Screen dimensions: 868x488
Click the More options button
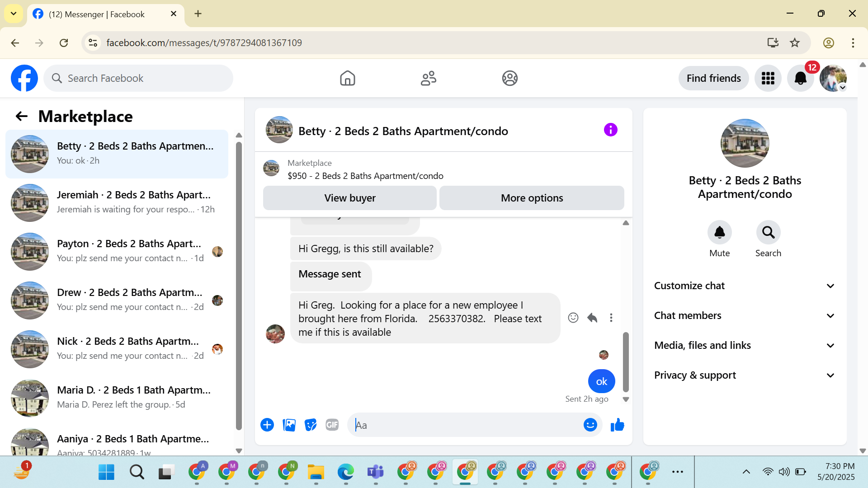click(x=532, y=198)
